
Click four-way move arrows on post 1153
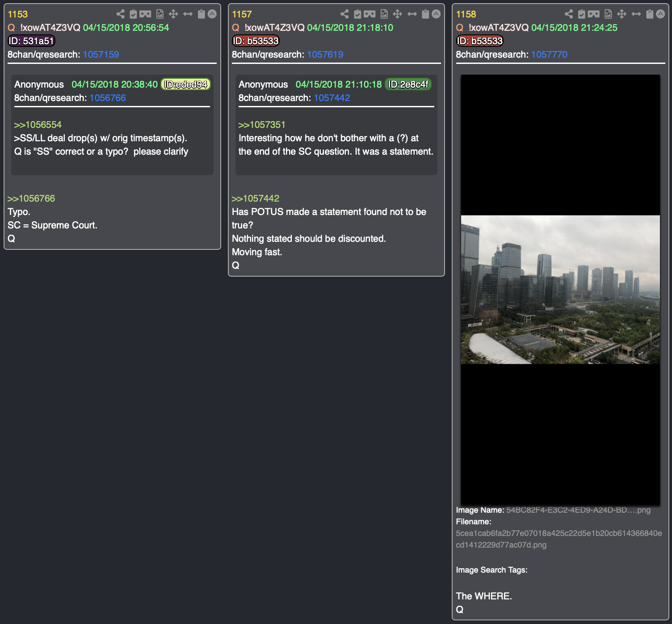click(x=173, y=14)
